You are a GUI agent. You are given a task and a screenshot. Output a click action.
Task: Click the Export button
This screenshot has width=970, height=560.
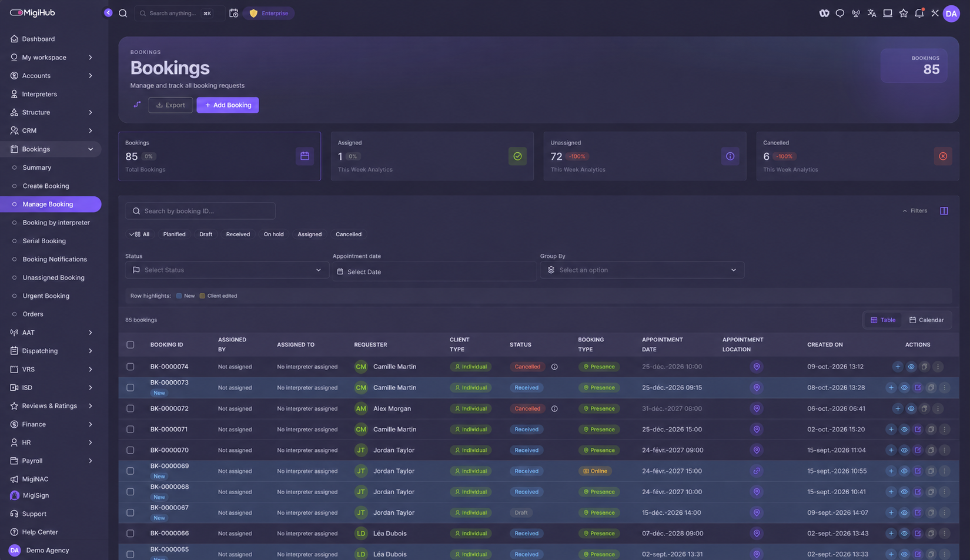pos(170,105)
